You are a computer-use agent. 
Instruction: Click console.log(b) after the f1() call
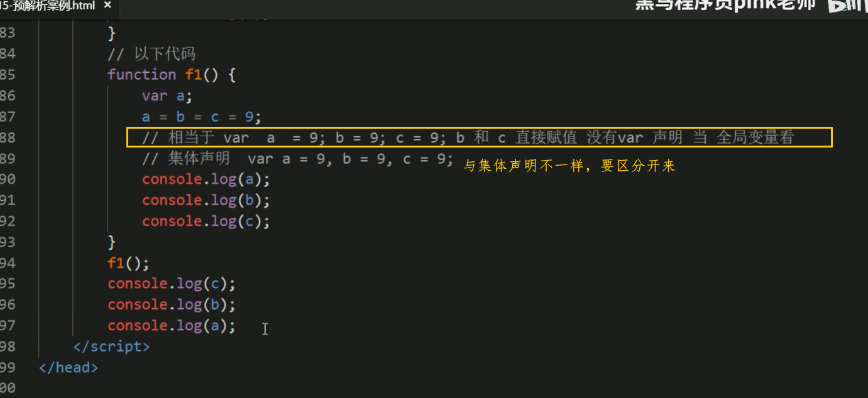(172, 304)
